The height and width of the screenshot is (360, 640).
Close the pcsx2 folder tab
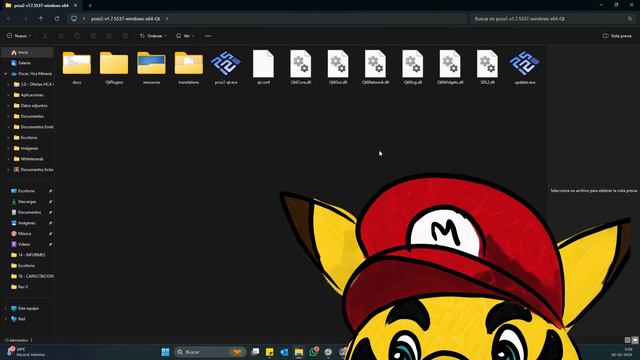click(75, 5)
